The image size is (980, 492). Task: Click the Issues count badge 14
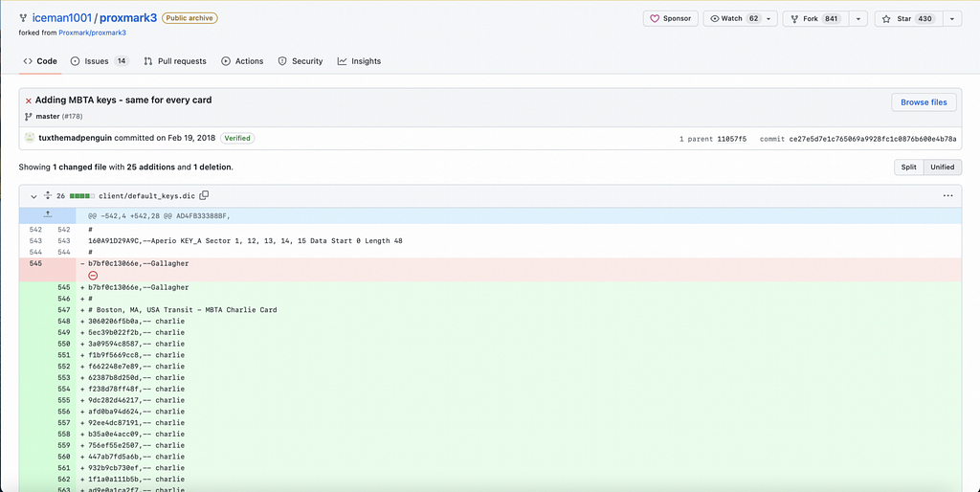pos(122,61)
